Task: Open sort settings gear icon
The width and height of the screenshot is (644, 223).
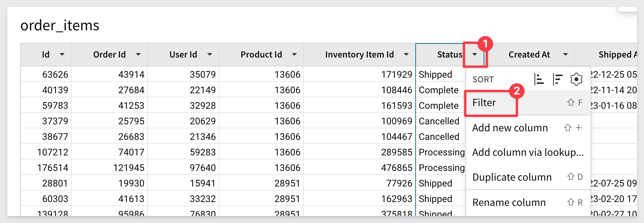Action: click(x=576, y=79)
